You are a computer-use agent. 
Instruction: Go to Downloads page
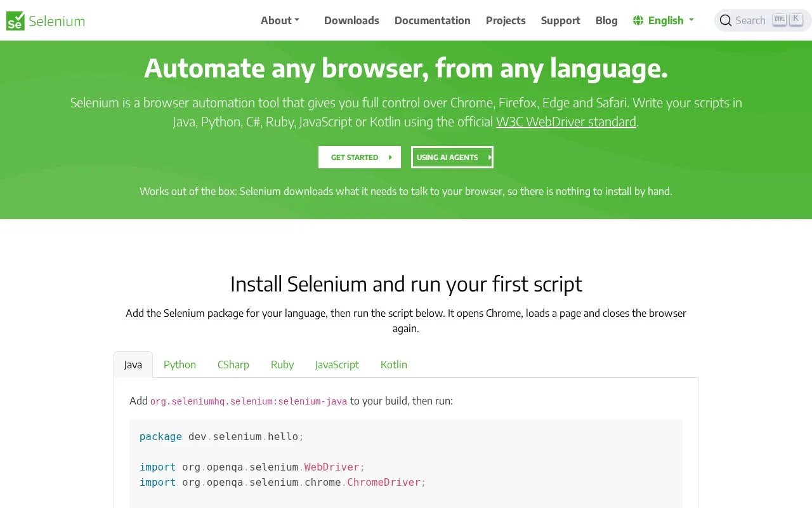pos(351,20)
